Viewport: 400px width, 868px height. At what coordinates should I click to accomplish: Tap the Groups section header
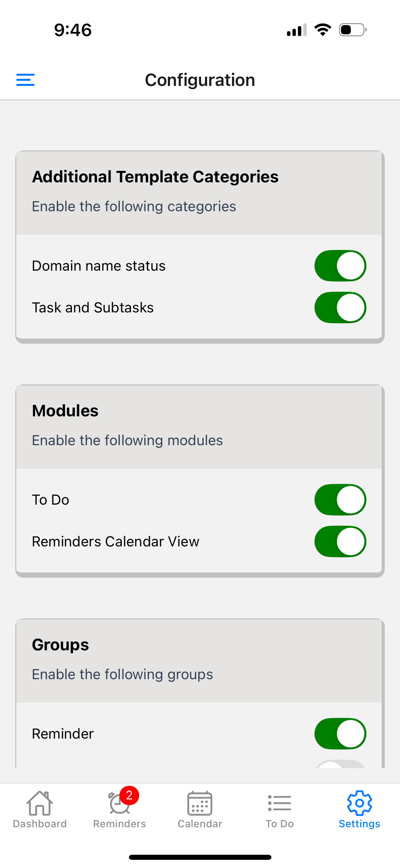click(x=60, y=645)
